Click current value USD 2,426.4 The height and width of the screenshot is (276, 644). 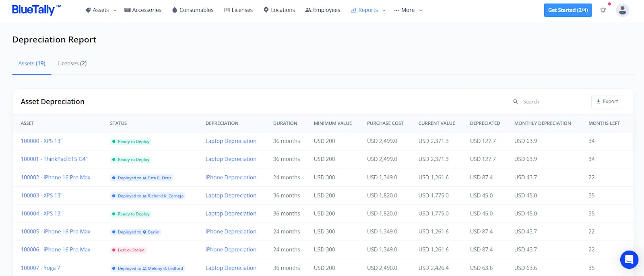pos(433,268)
